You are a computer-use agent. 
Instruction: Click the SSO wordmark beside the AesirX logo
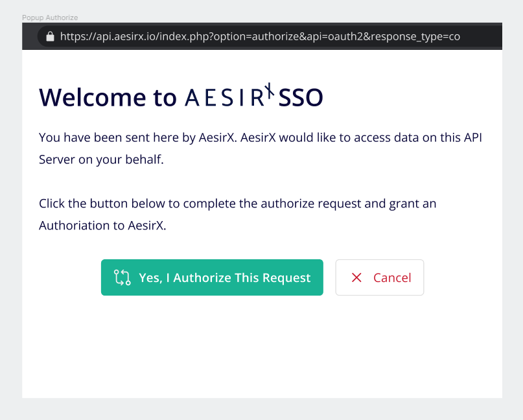click(x=300, y=97)
